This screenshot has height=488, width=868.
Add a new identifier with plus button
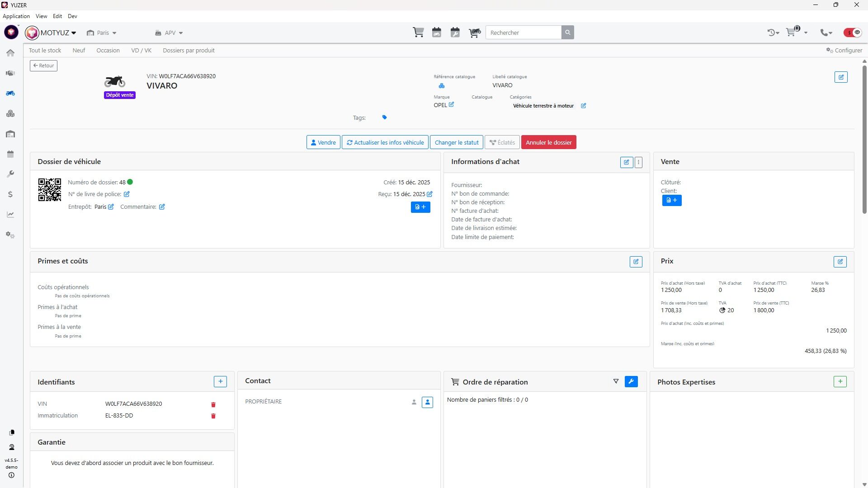220,382
